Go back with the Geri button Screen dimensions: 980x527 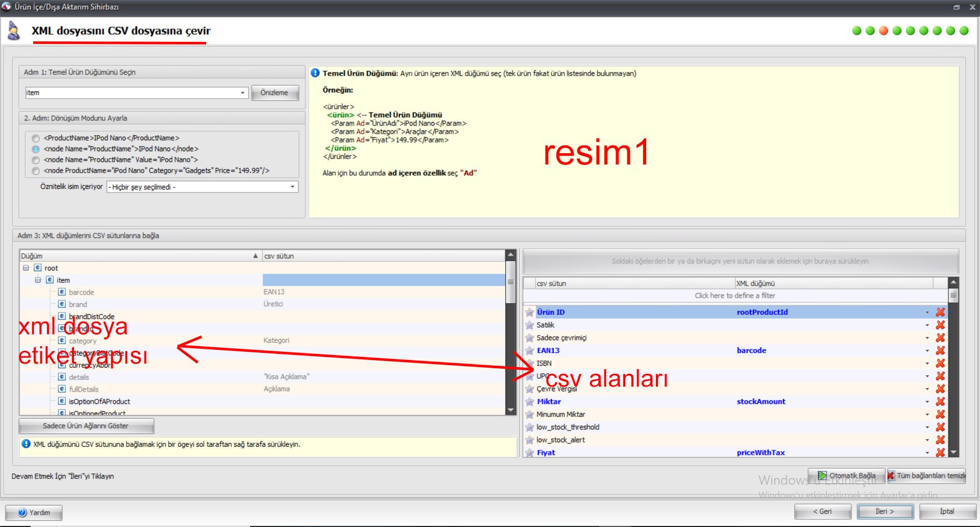[x=823, y=511]
